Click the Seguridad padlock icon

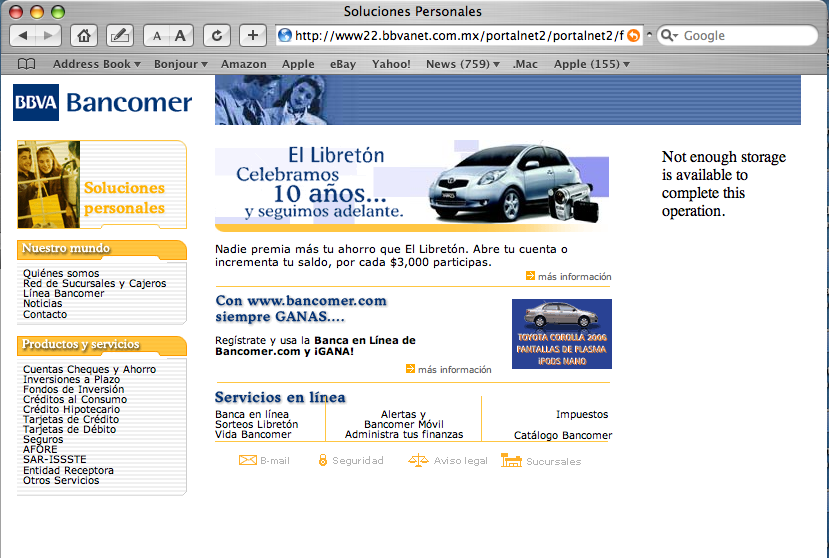(323, 460)
